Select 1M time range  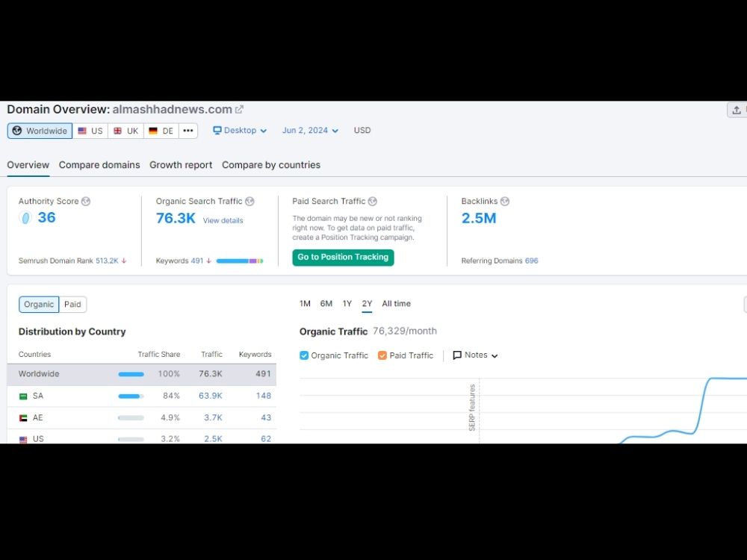click(305, 303)
